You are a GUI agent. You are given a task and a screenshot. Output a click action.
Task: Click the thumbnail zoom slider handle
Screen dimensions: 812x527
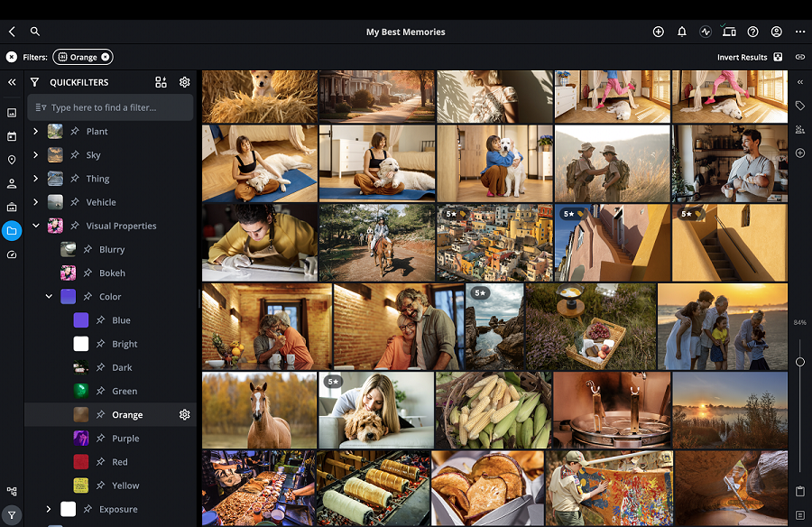[x=800, y=362]
